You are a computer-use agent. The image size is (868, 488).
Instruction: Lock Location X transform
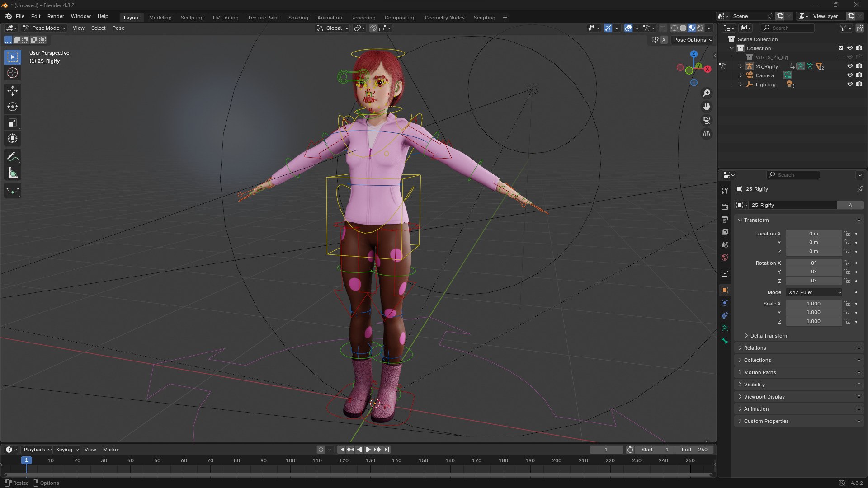point(848,234)
